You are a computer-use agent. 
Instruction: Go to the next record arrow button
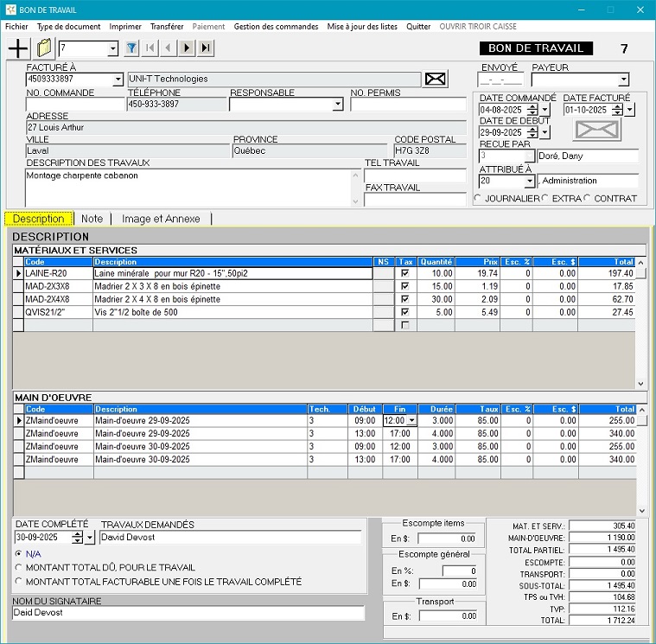tap(188, 48)
